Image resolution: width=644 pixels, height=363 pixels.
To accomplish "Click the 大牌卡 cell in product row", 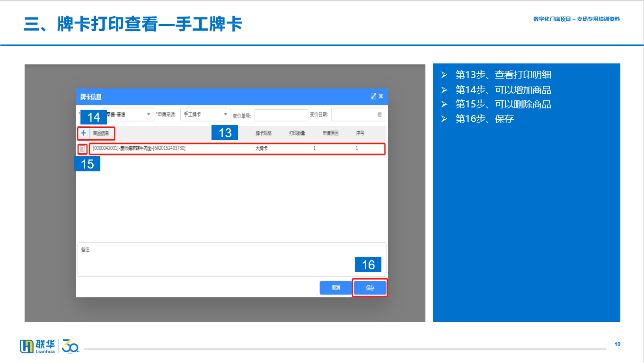I will pyautogui.click(x=262, y=149).
